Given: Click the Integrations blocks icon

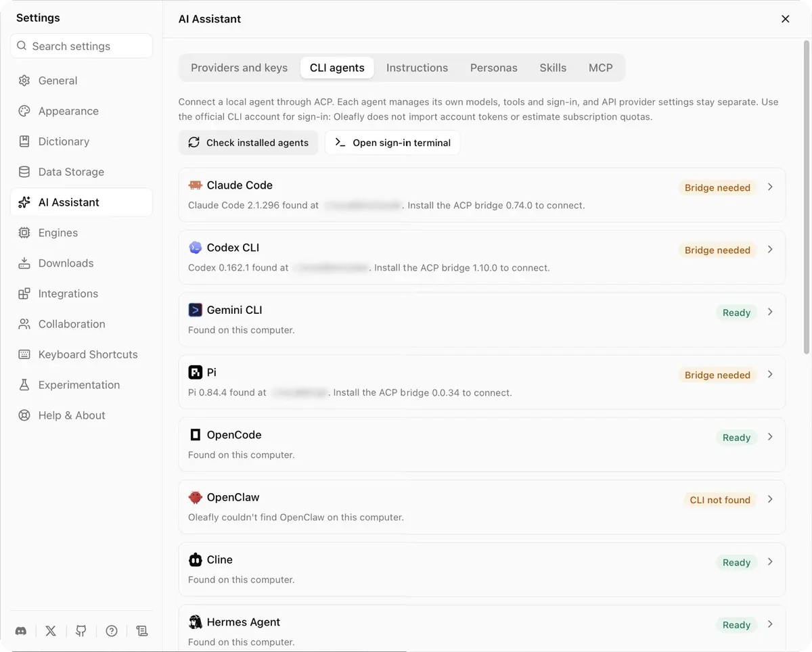Looking at the screenshot, I should pyautogui.click(x=24, y=294).
